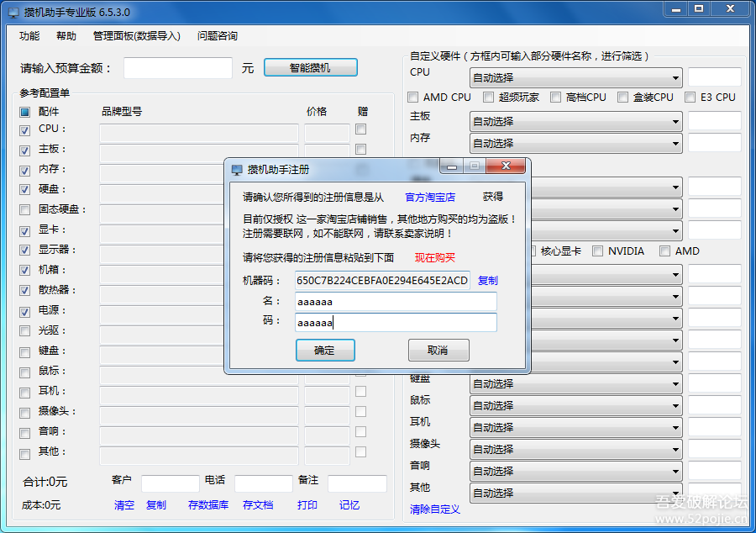The image size is (756, 533).
Task: Open the 管理面板(数据导入) menu
Action: (x=134, y=36)
